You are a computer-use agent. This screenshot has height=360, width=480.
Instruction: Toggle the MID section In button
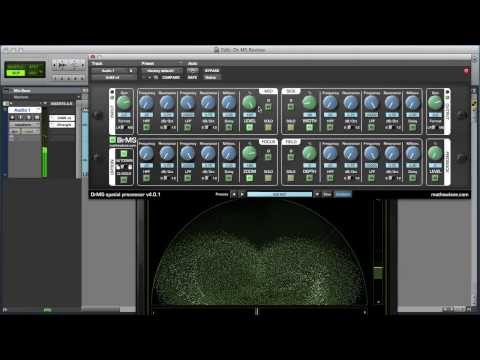coord(268,107)
